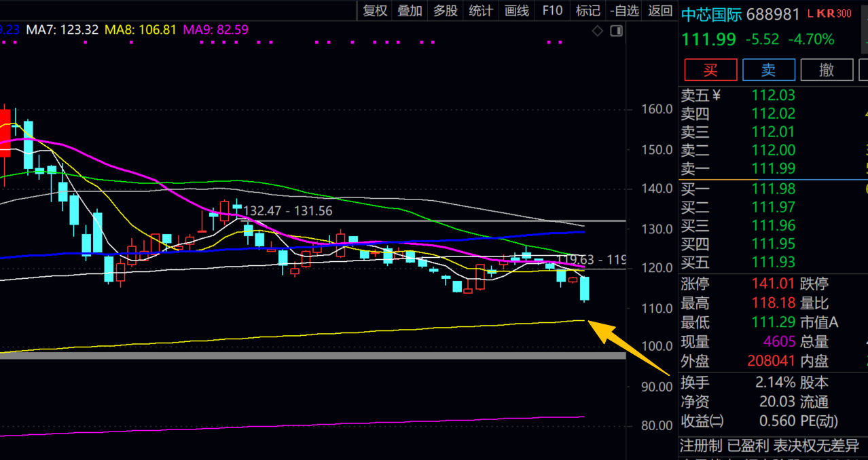This screenshot has height=460, width=868.
Task: Click the 外盘 value 208041
Action: [772, 362]
